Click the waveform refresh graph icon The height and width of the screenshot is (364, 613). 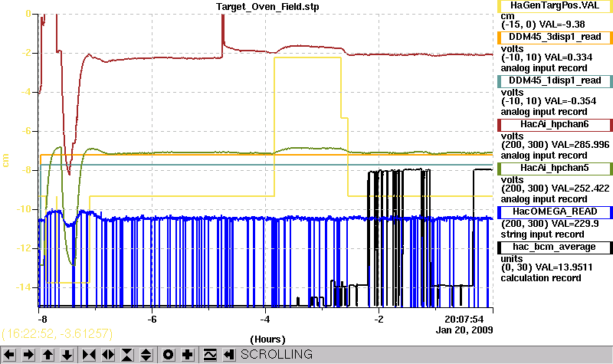point(209,355)
